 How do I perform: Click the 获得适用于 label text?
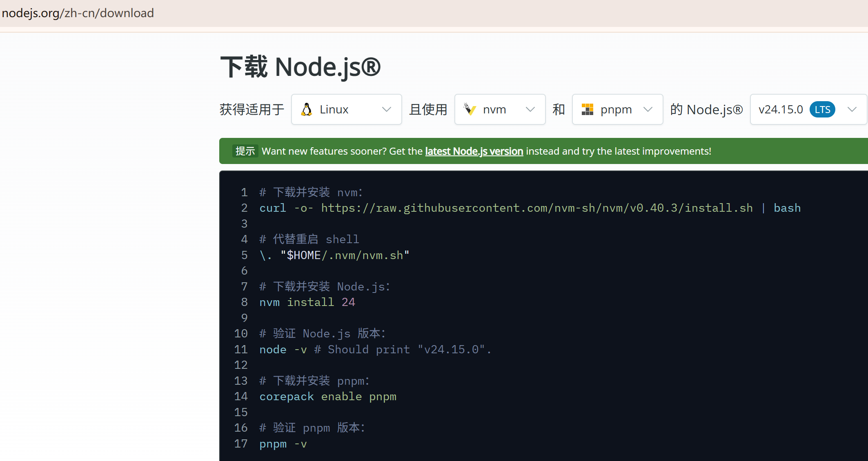pos(252,109)
